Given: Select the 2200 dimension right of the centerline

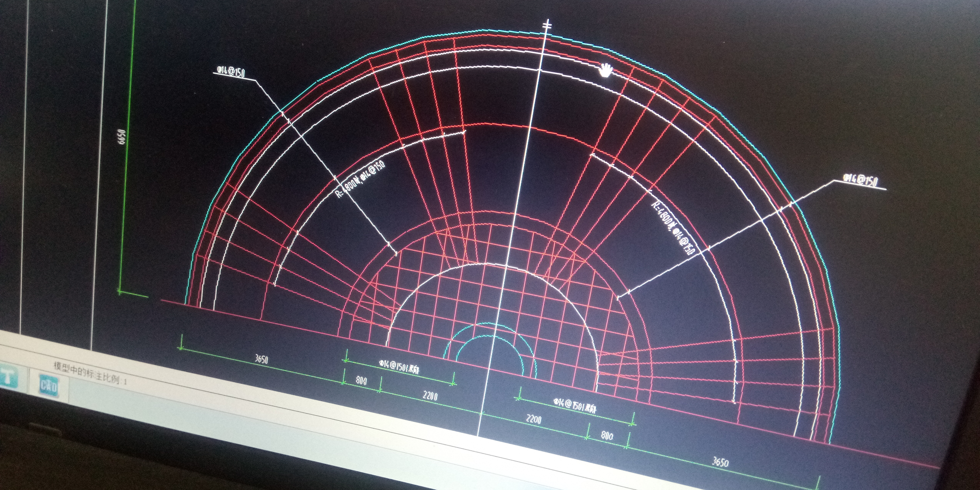Looking at the screenshot, I should click(x=533, y=419).
